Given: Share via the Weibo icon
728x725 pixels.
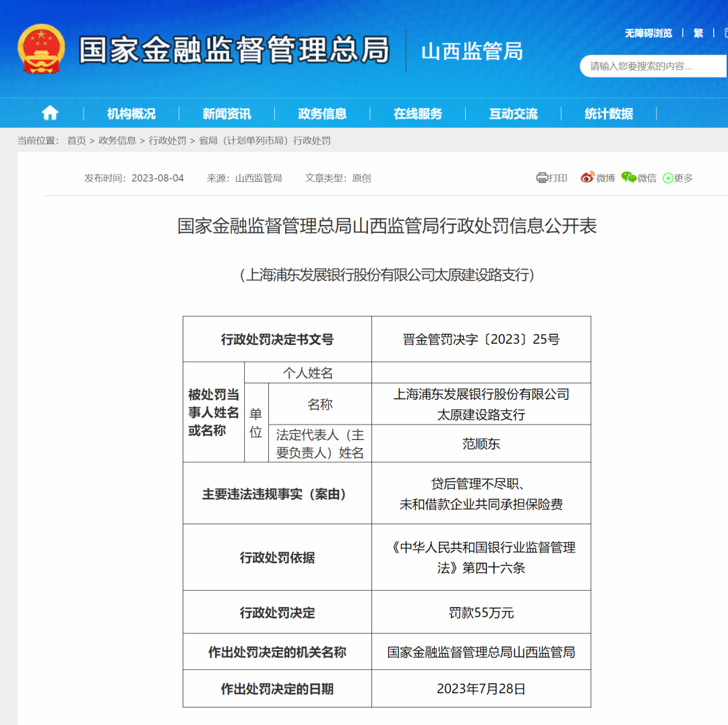Looking at the screenshot, I should pyautogui.click(x=587, y=177).
